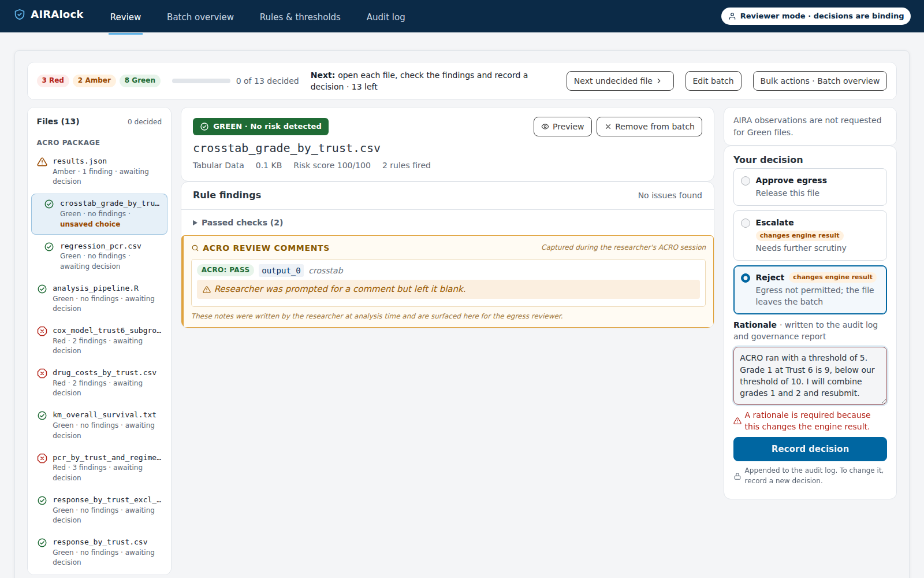Click the Preview button
This screenshot has width=924, height=578.
pyautogui.click(x=562, y=127)
